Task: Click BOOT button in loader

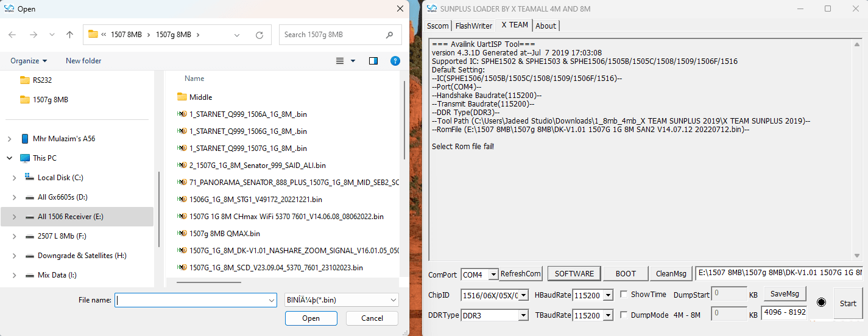Action: [626, 274]
